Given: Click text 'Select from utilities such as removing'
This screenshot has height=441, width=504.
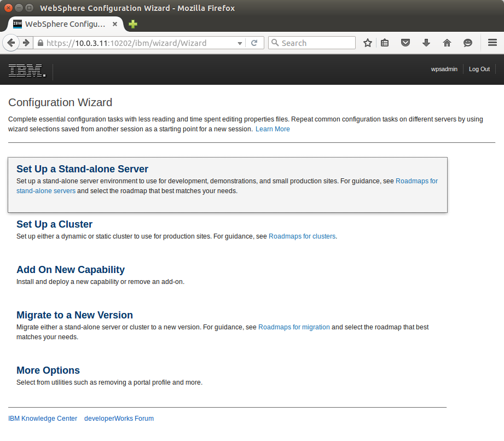Looking at the screenshot, I should pos(71,382).
